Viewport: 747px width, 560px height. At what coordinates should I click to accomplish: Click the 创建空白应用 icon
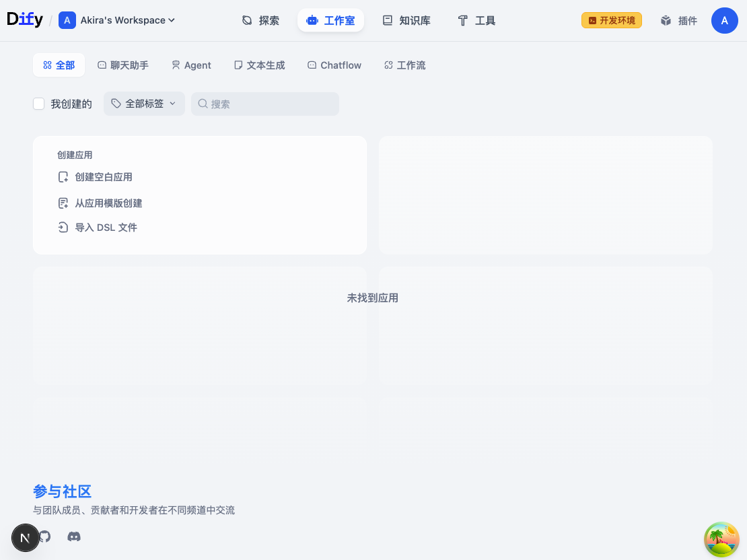pos(63,176)
